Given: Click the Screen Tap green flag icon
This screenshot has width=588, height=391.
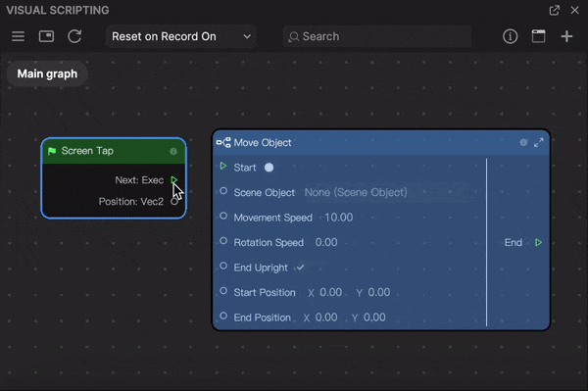Looking at the screenshot, I should point(52,151).
